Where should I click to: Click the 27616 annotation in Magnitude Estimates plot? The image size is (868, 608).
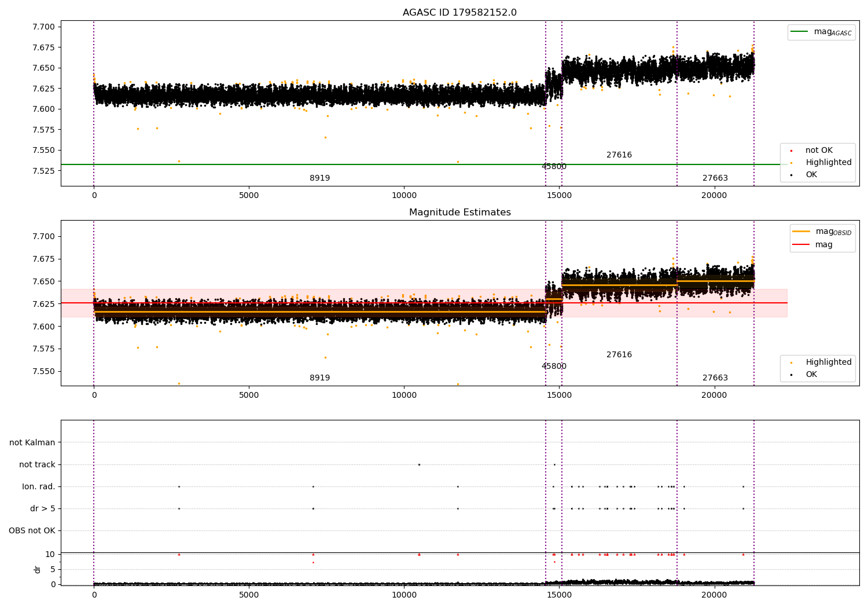619,355
